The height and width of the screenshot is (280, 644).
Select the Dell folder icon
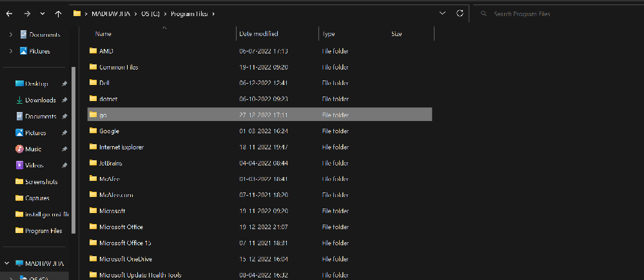[x=93, y=83]
